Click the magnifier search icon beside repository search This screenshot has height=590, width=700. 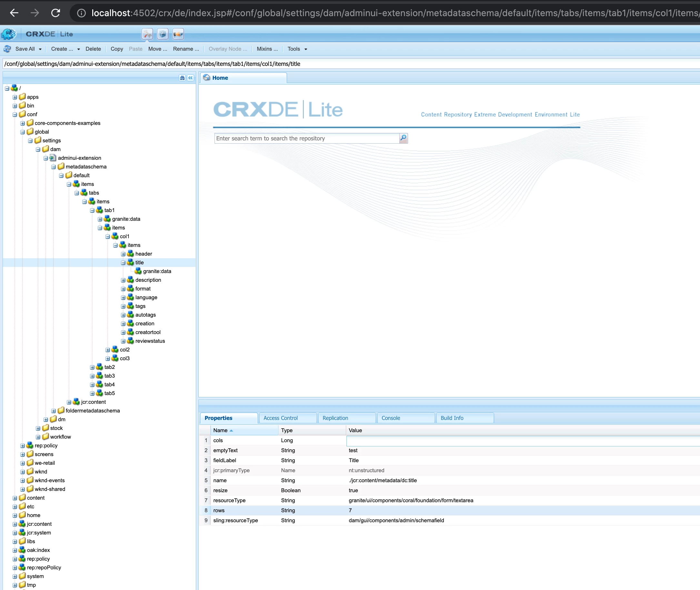coord(404,138)
